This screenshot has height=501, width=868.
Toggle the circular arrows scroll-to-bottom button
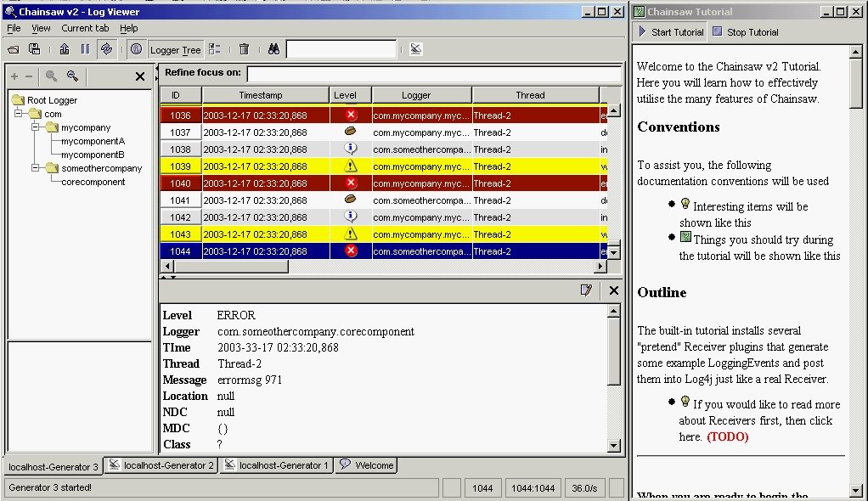(106, 49)
